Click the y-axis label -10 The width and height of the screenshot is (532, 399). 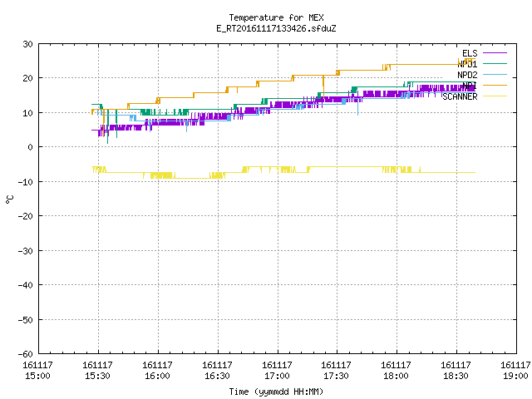[26, 182]
